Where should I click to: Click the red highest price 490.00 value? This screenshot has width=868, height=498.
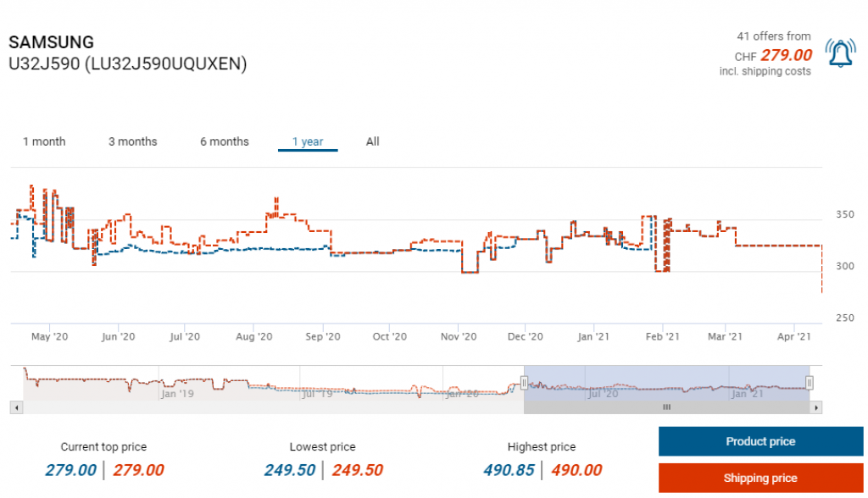point(576,470)
